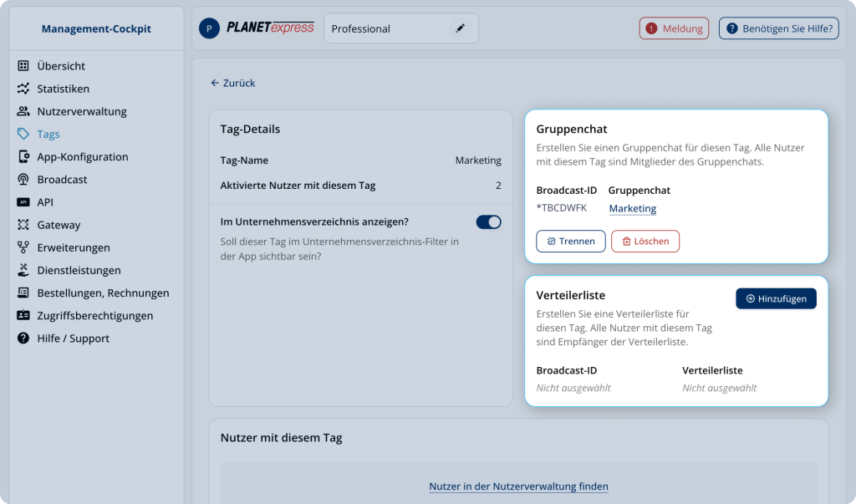Click the Planet Express logo
Image resolution: width=856 pixels, height=504 pixels.
click(x=270, y=28)
